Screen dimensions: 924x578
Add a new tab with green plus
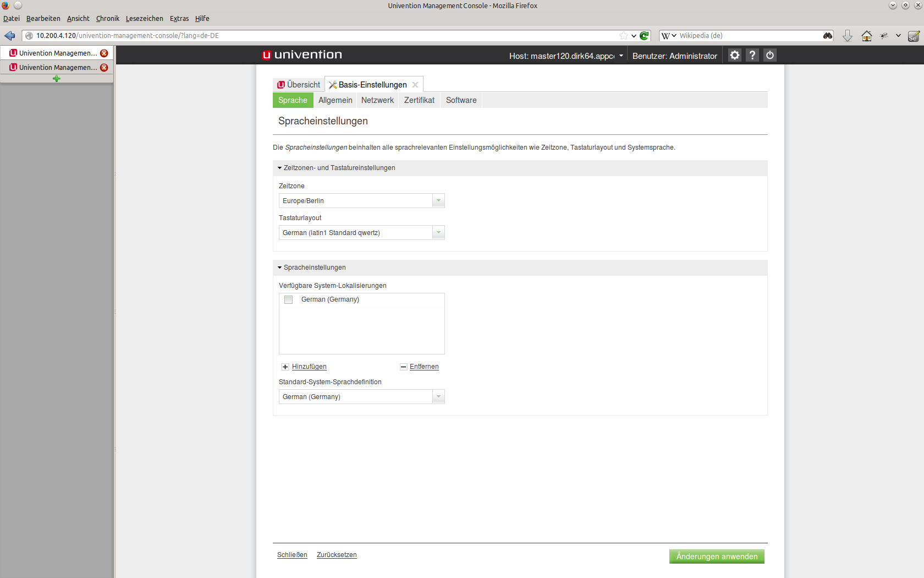coord(56,79)
